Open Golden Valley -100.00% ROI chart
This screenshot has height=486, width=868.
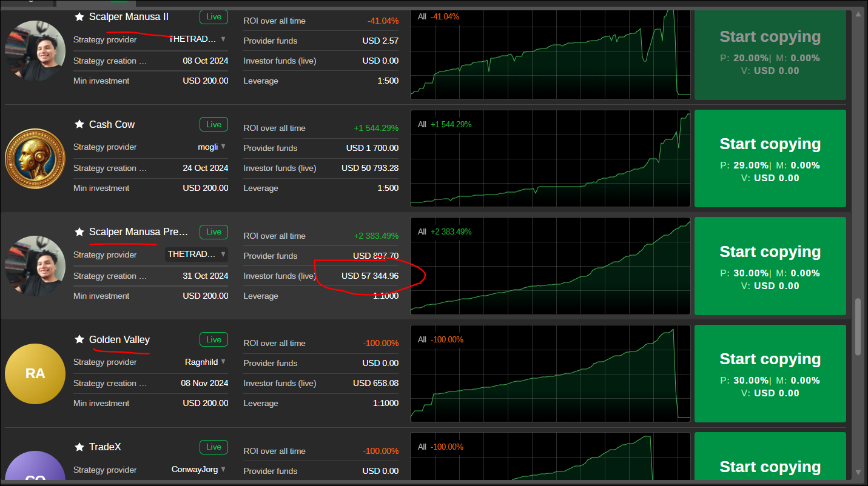click(x=550, y=374)
